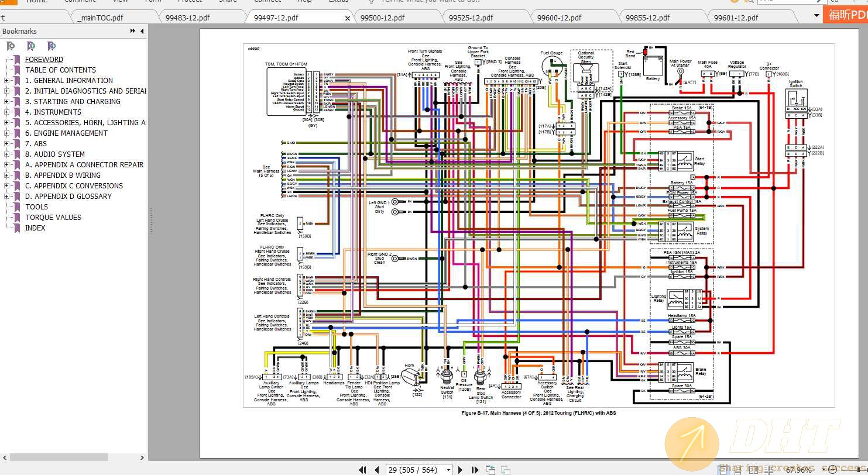Open the document tab list dropdown arrow
This screenshot has width=868, height=475.
coord(817,16)
